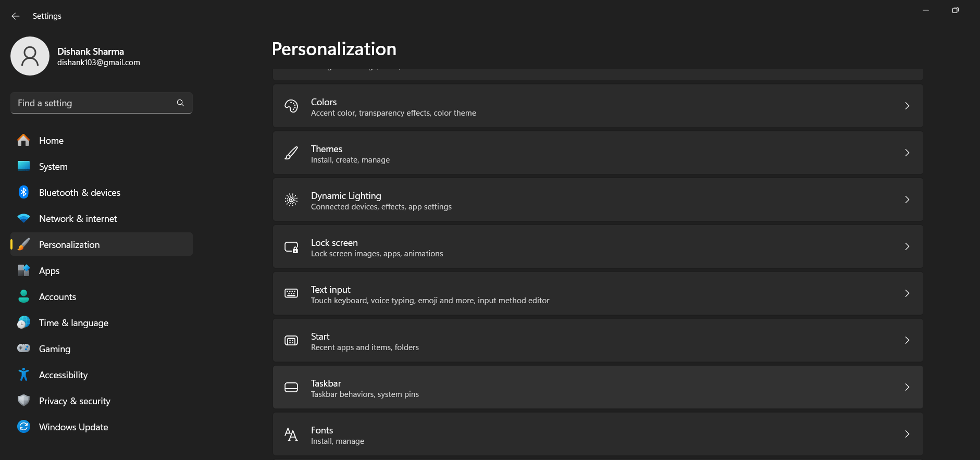This screenshot has height=460, width=980.
Task: Click the Accessibility figure icon
Action: 23,375
